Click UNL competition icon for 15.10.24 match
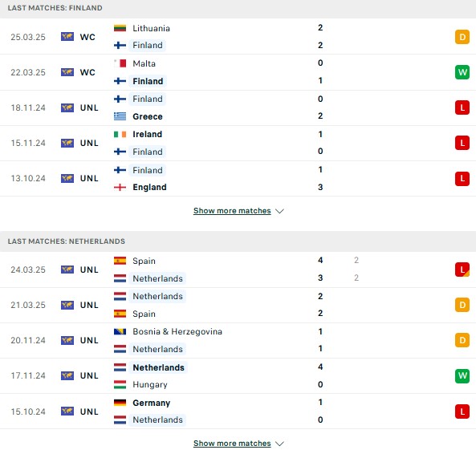This screenshot has height=454, width=476. click(67, 411)
